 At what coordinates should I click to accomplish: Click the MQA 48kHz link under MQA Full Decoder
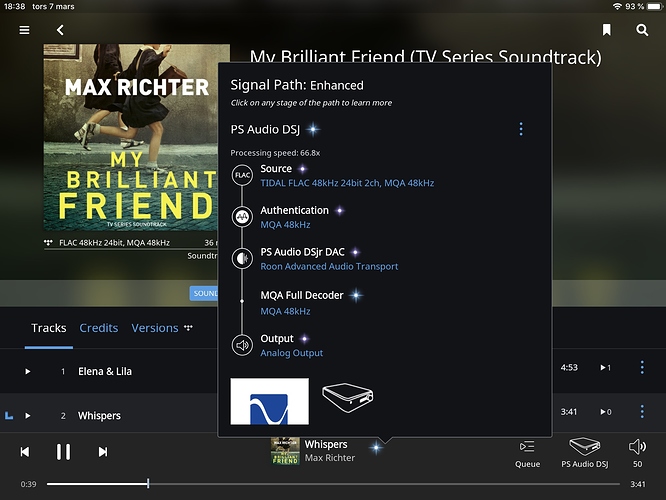285,311
